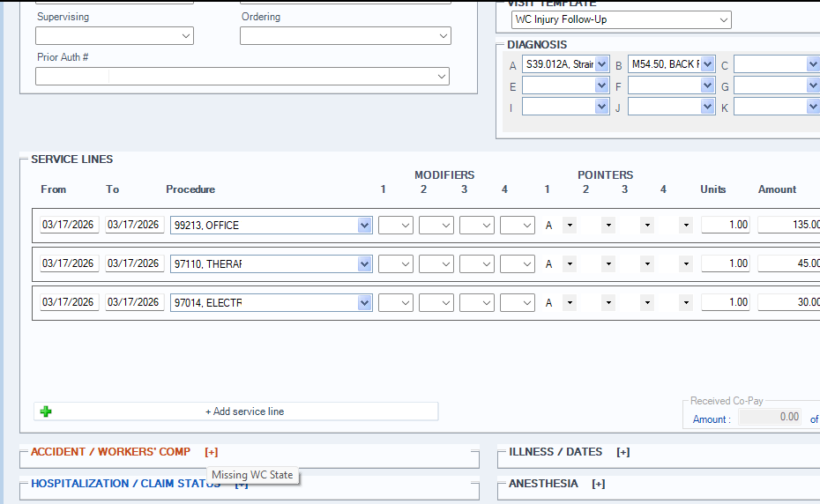Click From date of 99213 service line
820x504 pixels.
pyautogui.click(x=69, y=225)
